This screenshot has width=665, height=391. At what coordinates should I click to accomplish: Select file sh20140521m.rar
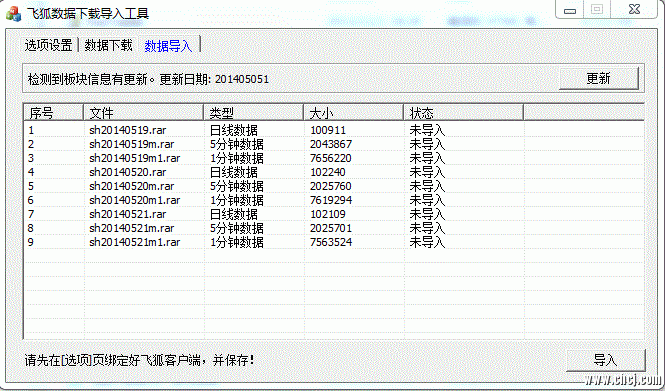pyautogui.click(x=131, y=228)
